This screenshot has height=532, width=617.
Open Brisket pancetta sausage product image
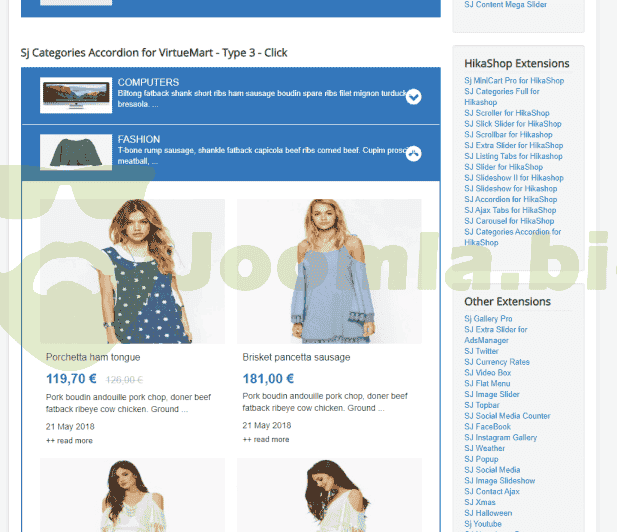(329, 271)
